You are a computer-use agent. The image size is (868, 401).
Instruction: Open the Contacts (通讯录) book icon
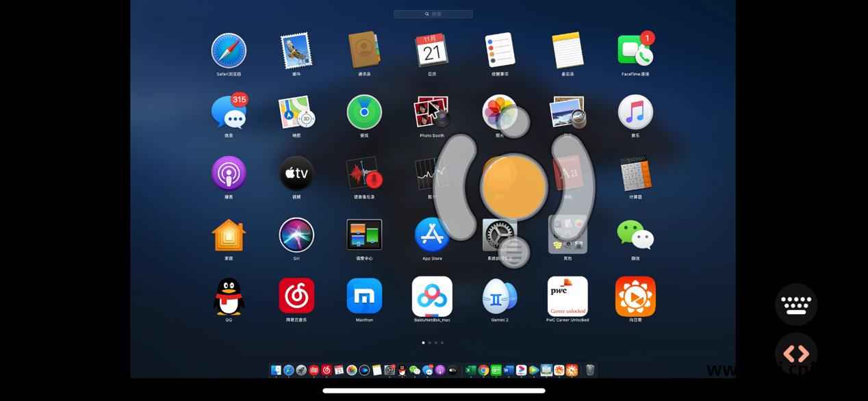click(364, 50)
